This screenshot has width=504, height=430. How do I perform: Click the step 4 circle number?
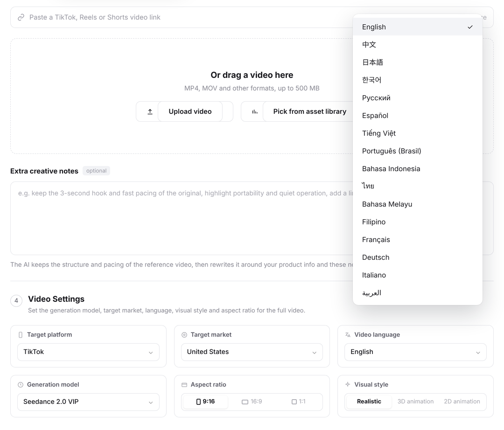coord(16,301)
